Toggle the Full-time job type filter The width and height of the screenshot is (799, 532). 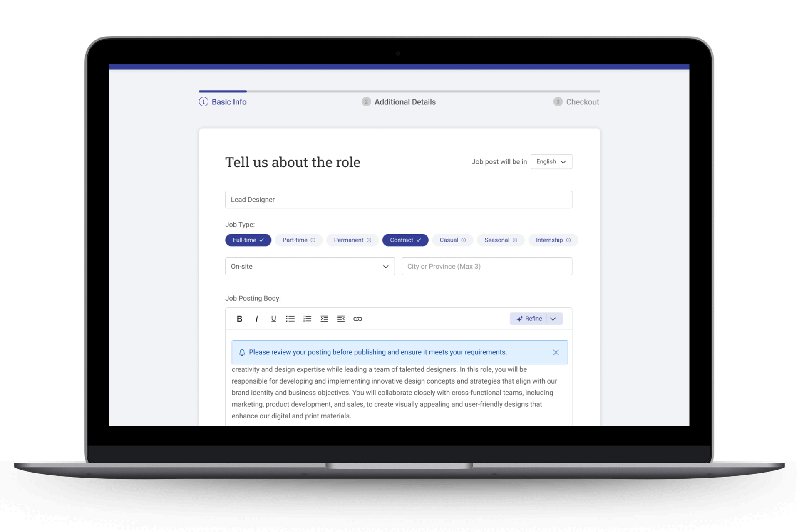(x=247, y=240)
